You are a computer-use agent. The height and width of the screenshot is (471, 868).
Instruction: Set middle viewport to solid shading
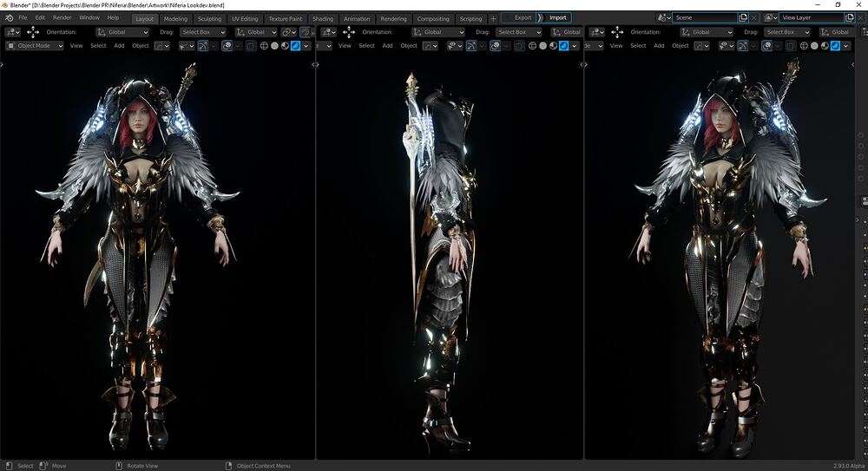[543, 45]
